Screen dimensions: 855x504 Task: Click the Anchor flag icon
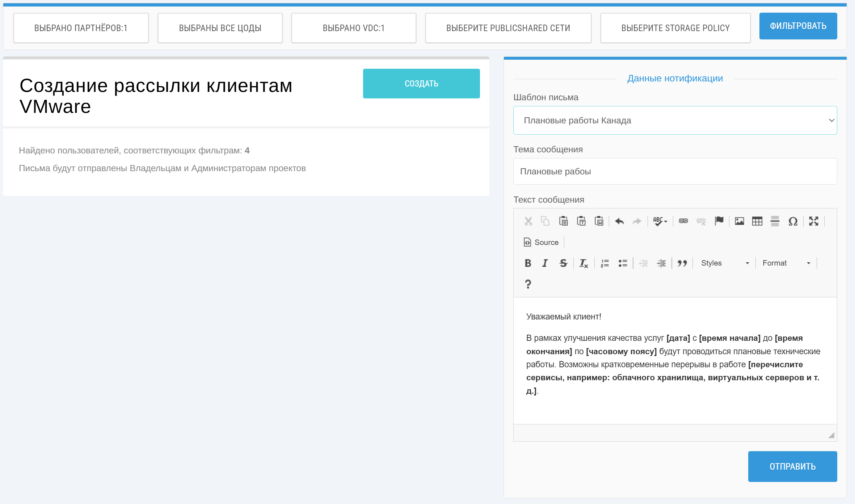point(719,221)
